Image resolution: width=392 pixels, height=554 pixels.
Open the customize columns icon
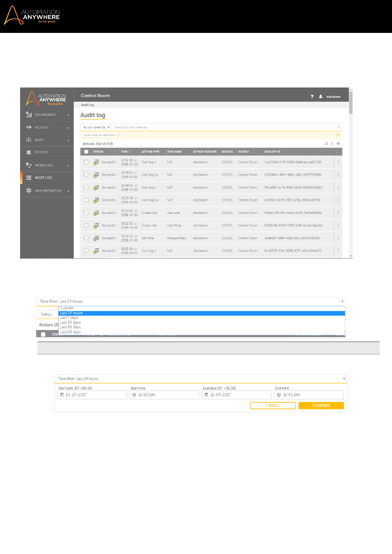click(x=338, y=144)
